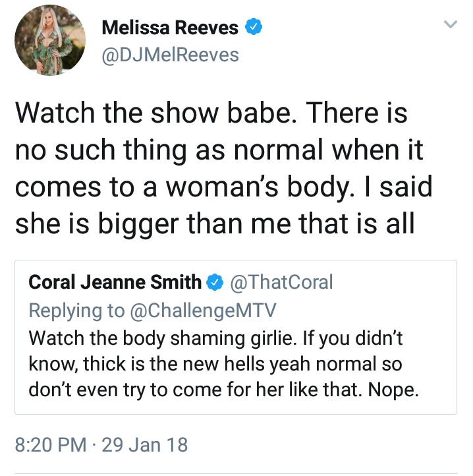Click the 'Watch the body shaming girlie' line
The width and height of the screenshot is (473, 476).
tap(215, 338)
